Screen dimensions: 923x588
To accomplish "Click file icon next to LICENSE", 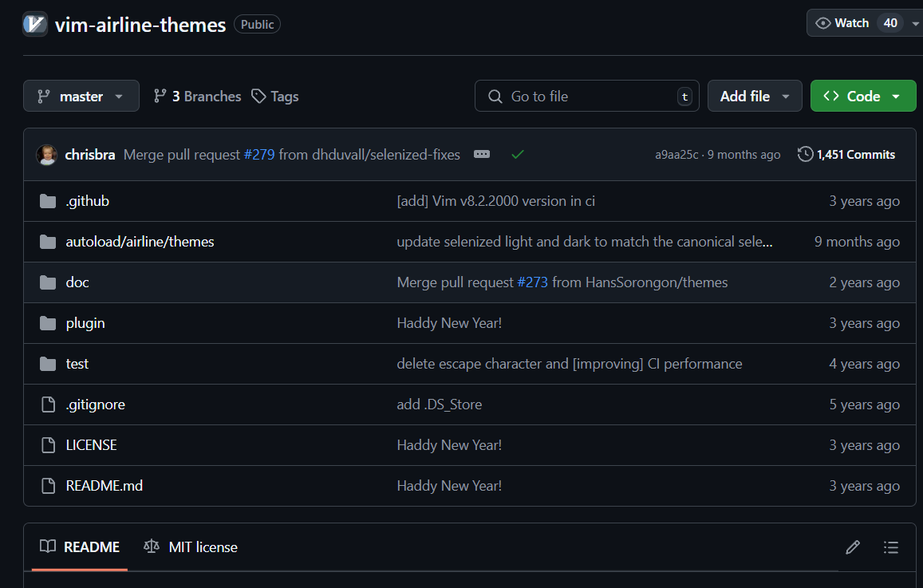I will coord(49,445).
